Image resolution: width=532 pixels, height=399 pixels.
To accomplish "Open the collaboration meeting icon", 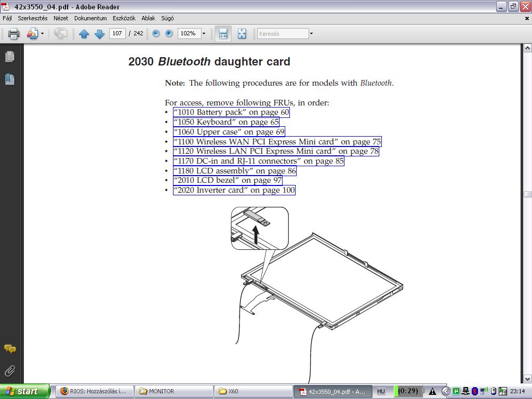I will [x=33, y=34].
